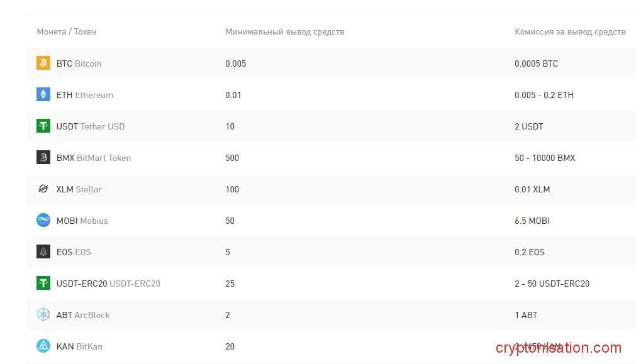Select the ETH Ethereum coin label
Image resolution: width=636 pixels, height=364 pixels.
(85, 95)
